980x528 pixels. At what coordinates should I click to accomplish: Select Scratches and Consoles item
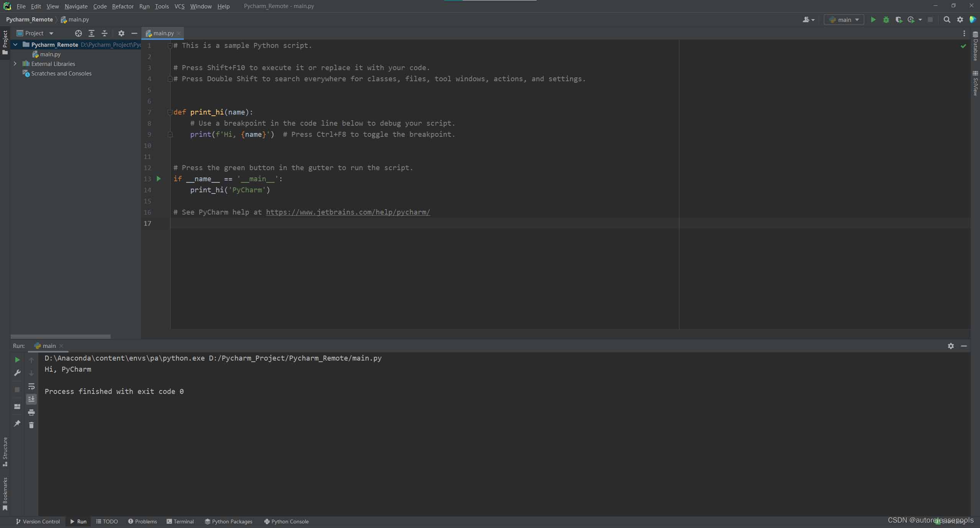61,74
